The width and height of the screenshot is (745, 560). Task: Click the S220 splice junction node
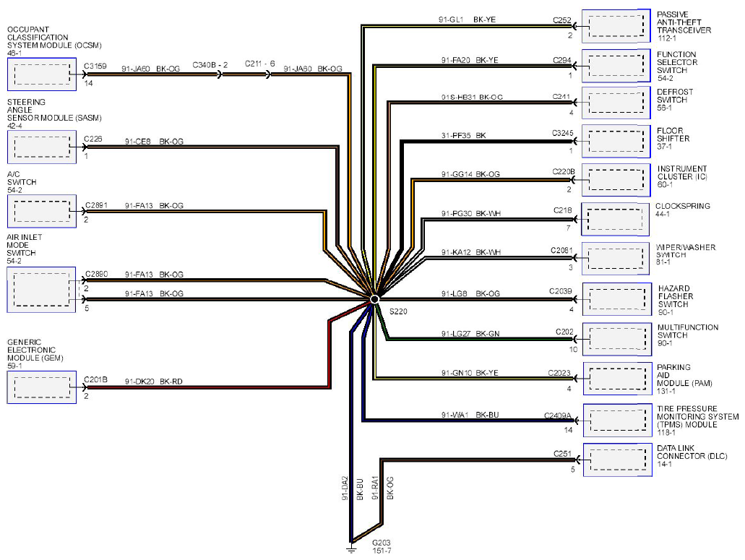pos(374,298)
